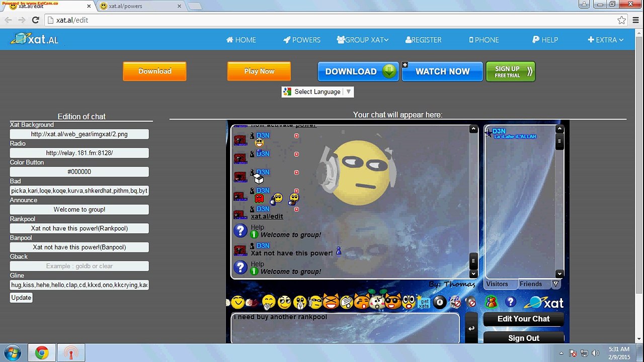Viewport: 644px width, 362px height.
Task: Expand the EXTRA menu
Action: point(605,40)
